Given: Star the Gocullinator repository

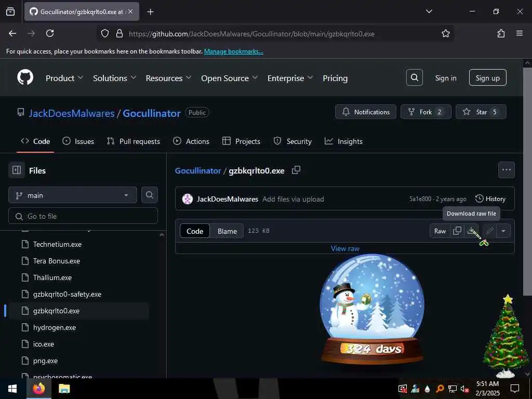Looking at the screenshot, I should point(481,112).
